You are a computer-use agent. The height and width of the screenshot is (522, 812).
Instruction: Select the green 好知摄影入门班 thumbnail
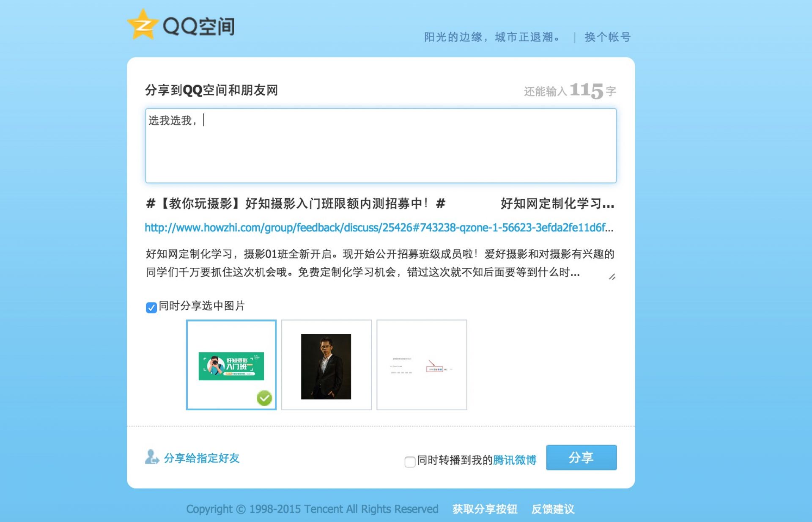(231, 365)
